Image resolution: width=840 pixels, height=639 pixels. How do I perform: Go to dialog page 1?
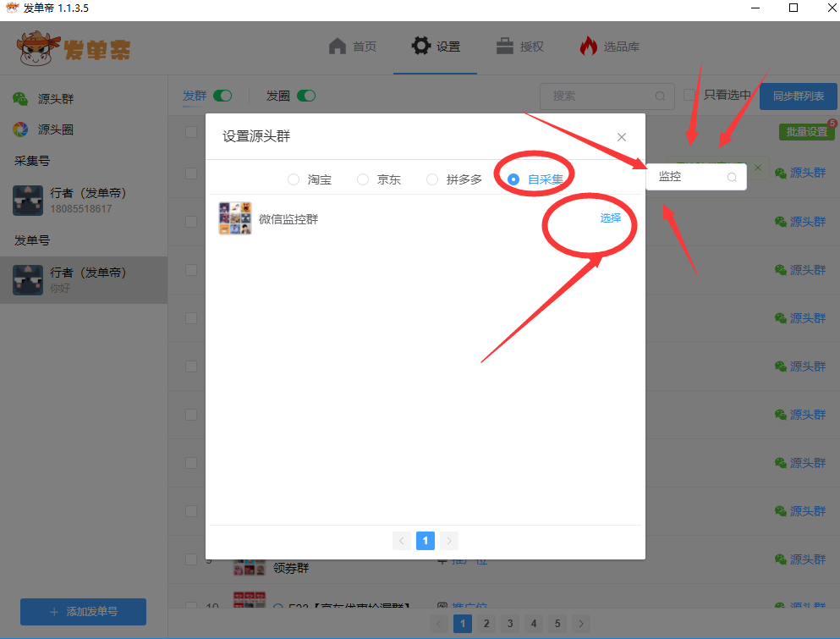425,540
